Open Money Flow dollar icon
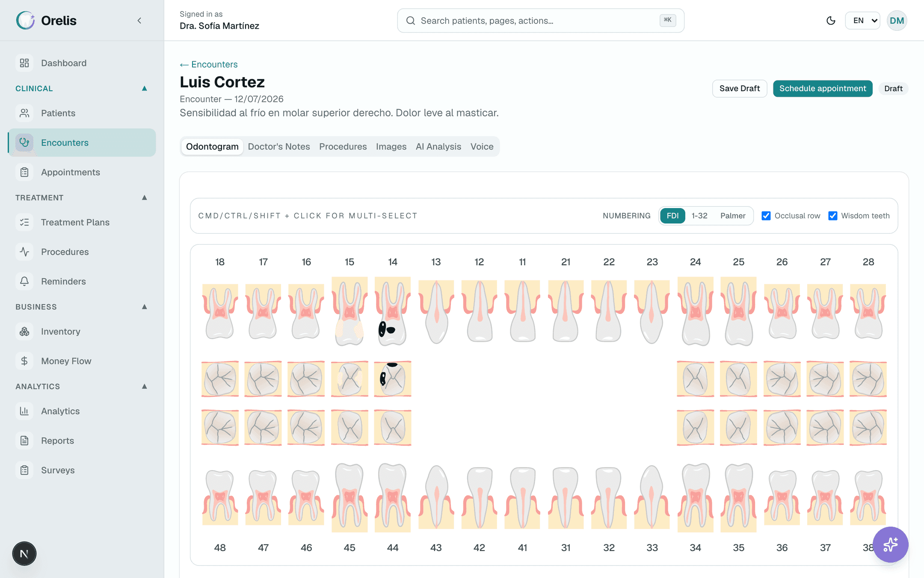 (24, 361)
